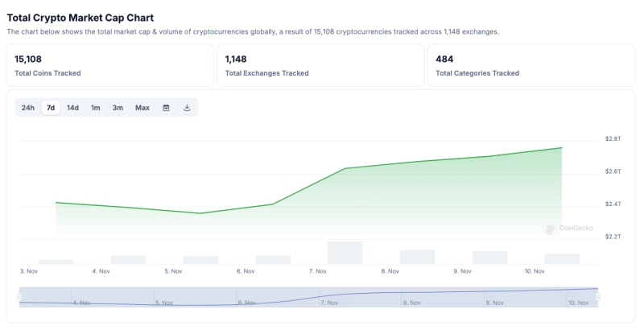
Task: Click the Total Exchanges Tracked card
Action: [x=320, y=65]
